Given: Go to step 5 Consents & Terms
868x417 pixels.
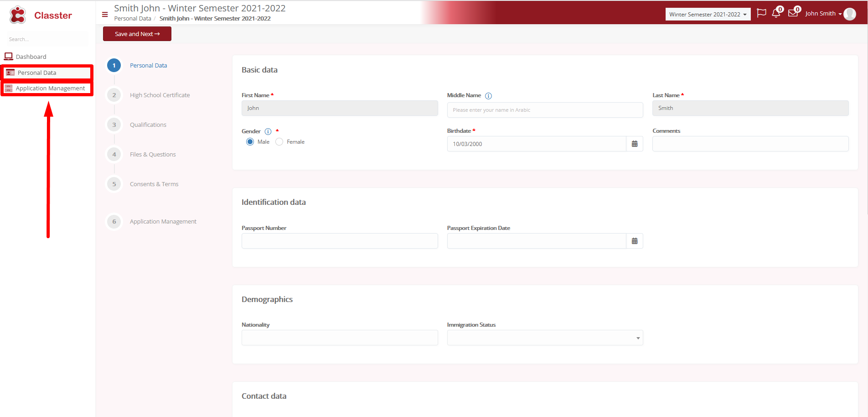Looking at the screenshot, I should [x=114, y=184].
